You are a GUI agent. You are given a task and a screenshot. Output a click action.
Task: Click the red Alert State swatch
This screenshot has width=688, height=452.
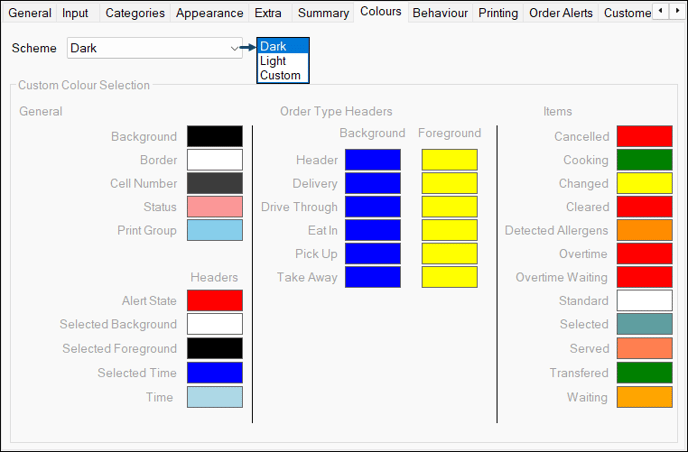(x=215, y=300)
